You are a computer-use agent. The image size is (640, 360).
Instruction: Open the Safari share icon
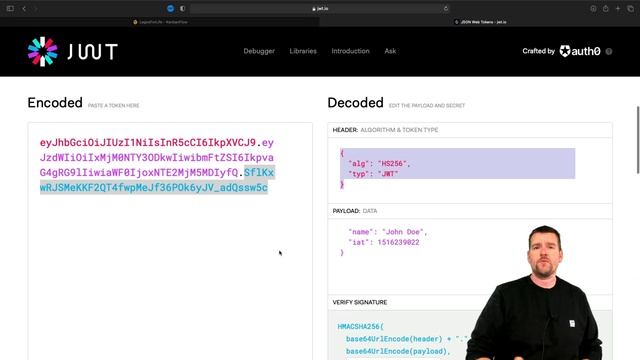606,8
